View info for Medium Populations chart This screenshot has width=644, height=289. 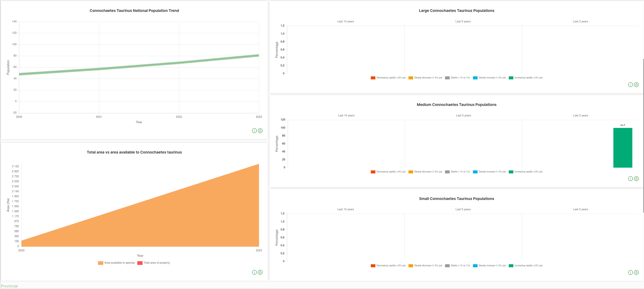pyautogui.click(x=631, y=179)
